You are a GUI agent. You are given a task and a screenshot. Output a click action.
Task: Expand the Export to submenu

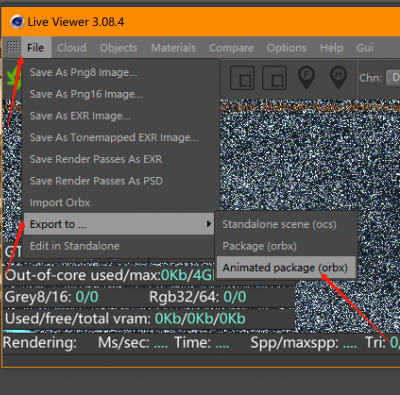coord(119,224)
